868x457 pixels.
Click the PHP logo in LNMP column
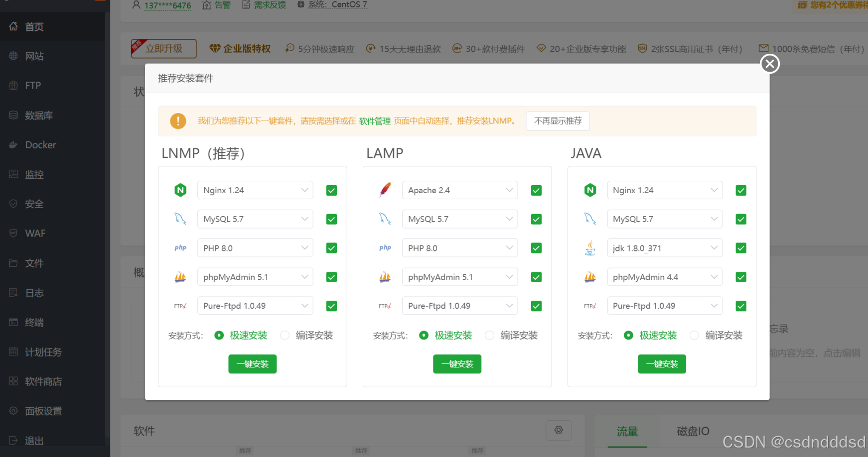click(x=180, y=248)
